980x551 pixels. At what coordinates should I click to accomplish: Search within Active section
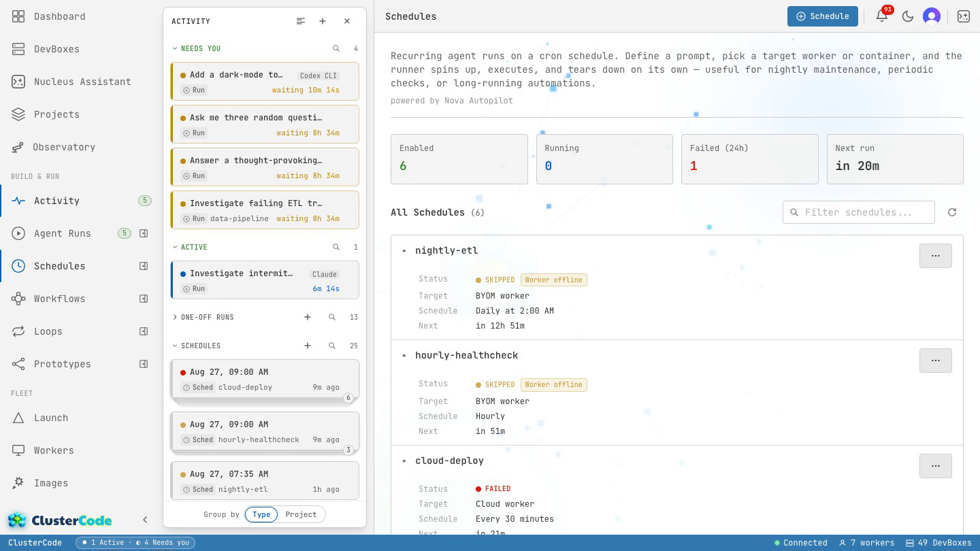(336, 247)
